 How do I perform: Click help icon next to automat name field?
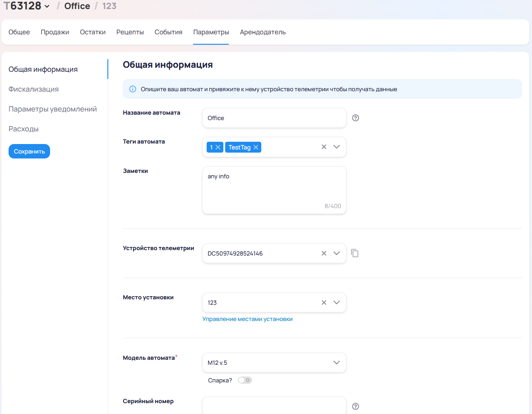(x=356, y=118)
